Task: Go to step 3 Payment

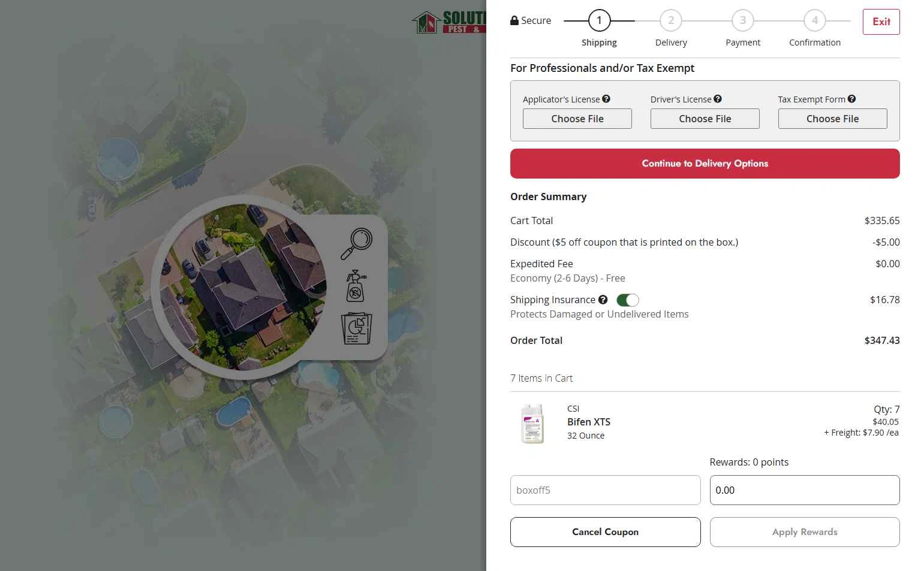Action: click(743, 20)
